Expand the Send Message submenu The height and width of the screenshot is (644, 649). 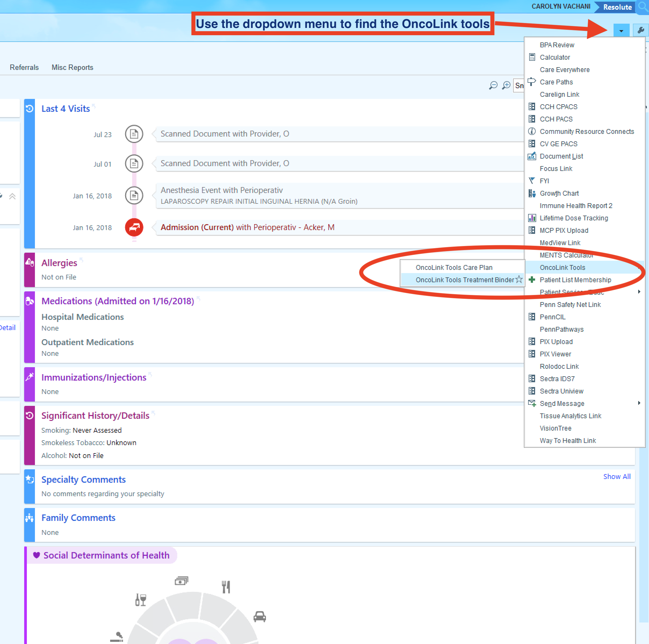pos(639,403)
